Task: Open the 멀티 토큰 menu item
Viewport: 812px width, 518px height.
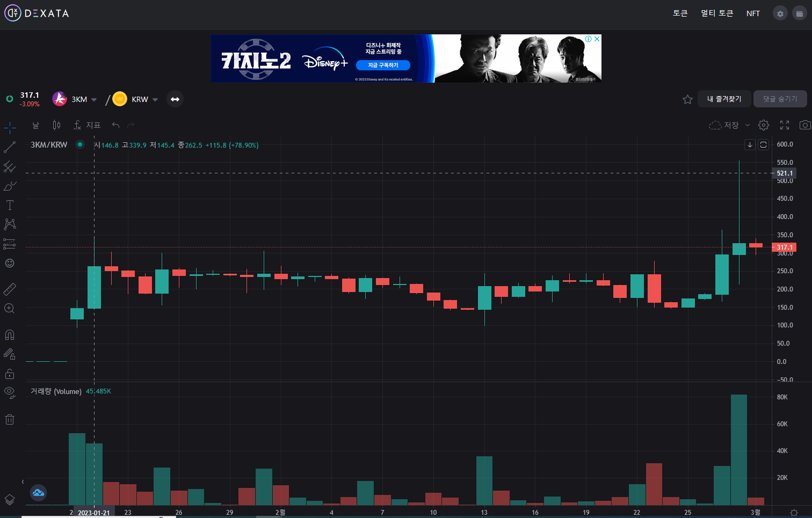Action: point(717,13)
